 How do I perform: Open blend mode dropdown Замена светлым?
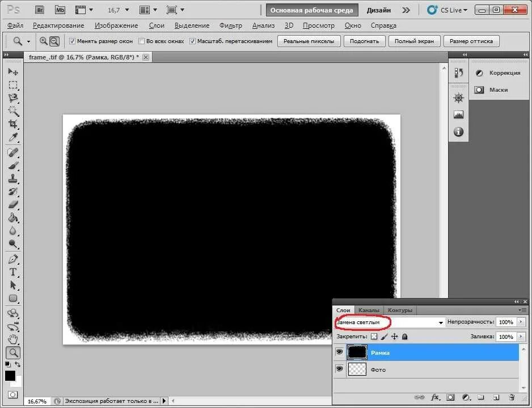click(390, 322)
